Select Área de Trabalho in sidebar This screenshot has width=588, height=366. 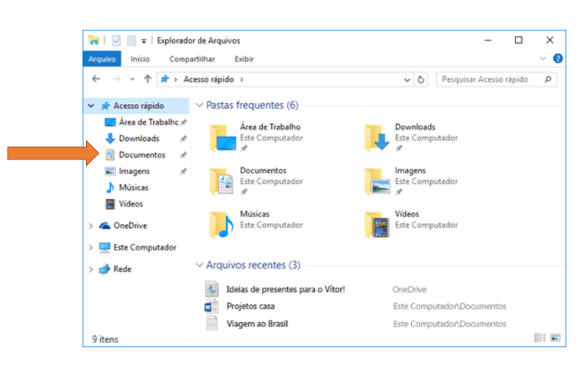149,122
